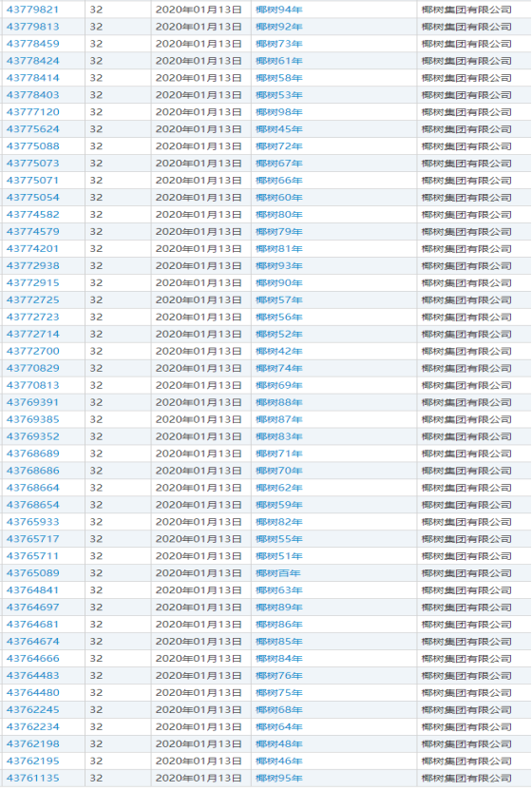
Task: Click trademark name 椰树84年
Action: point(279,659)
